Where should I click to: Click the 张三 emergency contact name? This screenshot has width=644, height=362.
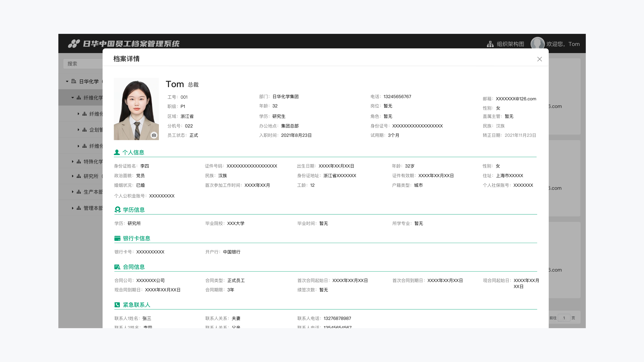(x=147, y=319)
